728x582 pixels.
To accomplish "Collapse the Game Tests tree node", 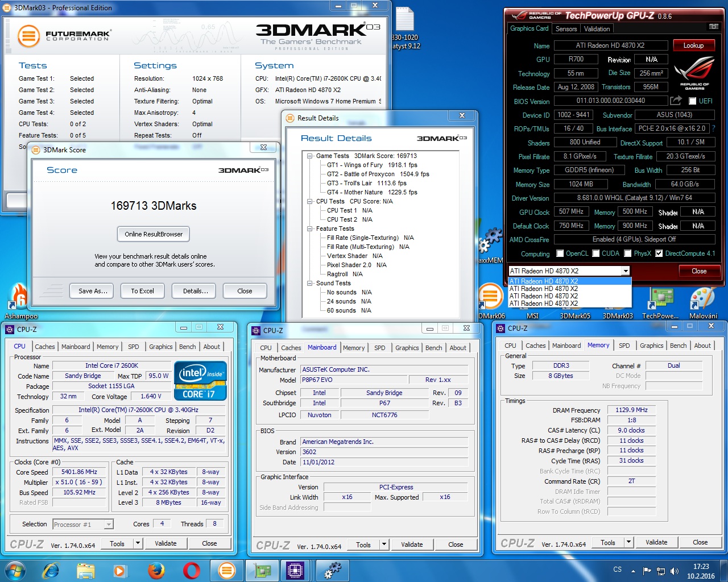I will pyautogui.click(x=310, y=156).
